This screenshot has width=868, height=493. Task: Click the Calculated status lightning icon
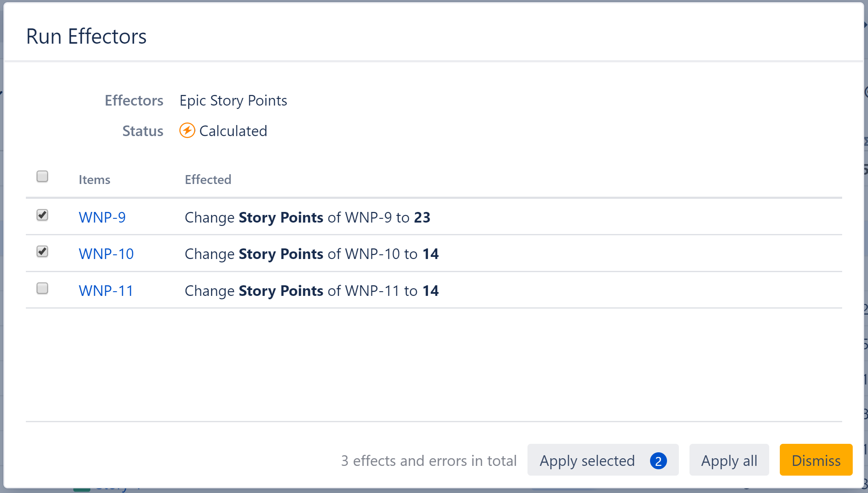pyautogui.click(x=187, y=131)
